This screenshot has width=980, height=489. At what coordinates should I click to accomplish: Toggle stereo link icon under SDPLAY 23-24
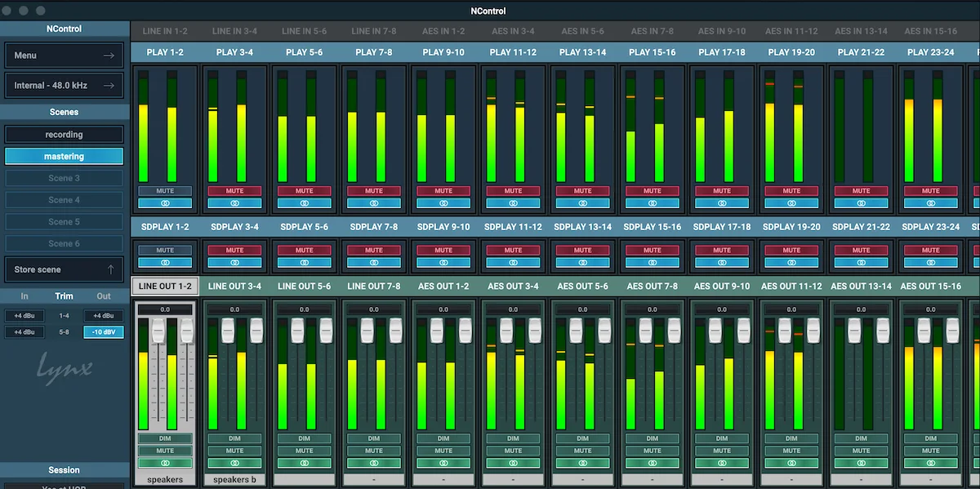930,263
